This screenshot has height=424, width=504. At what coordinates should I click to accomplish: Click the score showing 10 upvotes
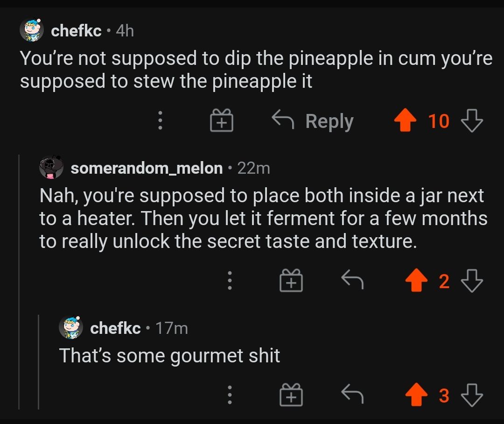438,121
